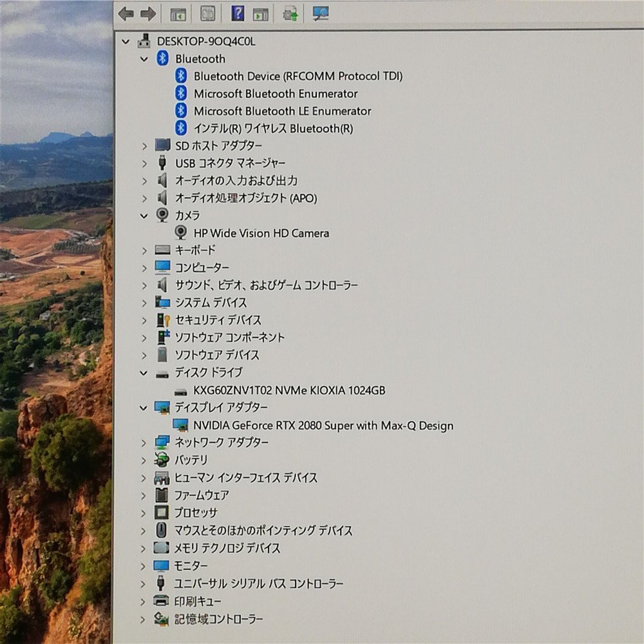Image resolution: width=644 pixels, height=644 pixels.
Task: Open the Properties toolbar icon
Action: (207, 14)
